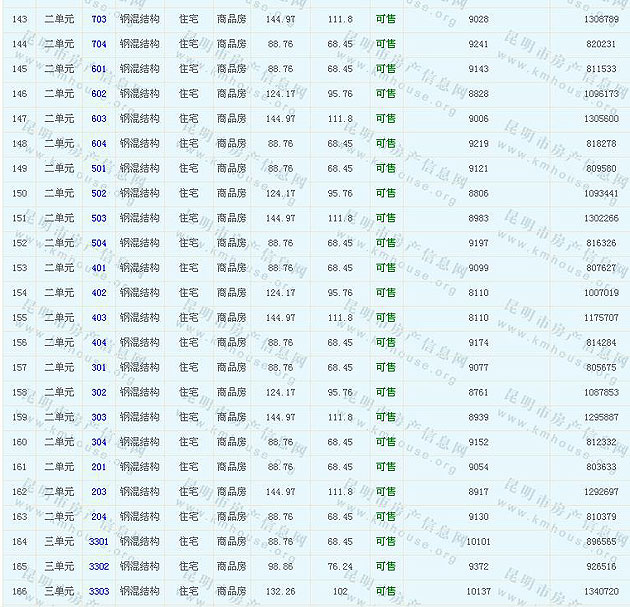Click room number 601
This screenshot has height=607, width=630.
coord(98,69)
